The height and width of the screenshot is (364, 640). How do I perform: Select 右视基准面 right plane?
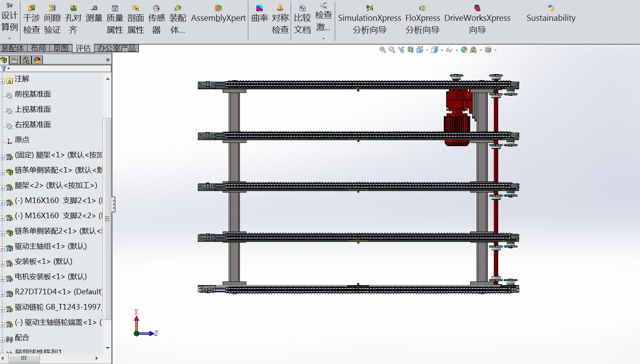tap(33, 125)
